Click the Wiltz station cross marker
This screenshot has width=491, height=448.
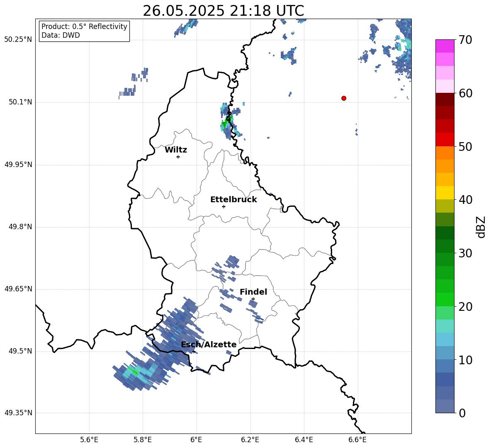pyautogui.click(x=178, y=157)
